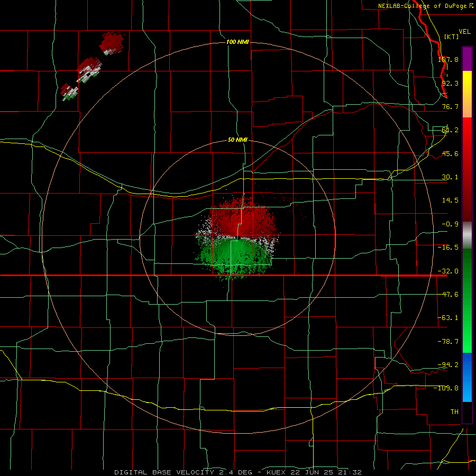Click the gray near-zero segment of color bar

coord(467,235)
